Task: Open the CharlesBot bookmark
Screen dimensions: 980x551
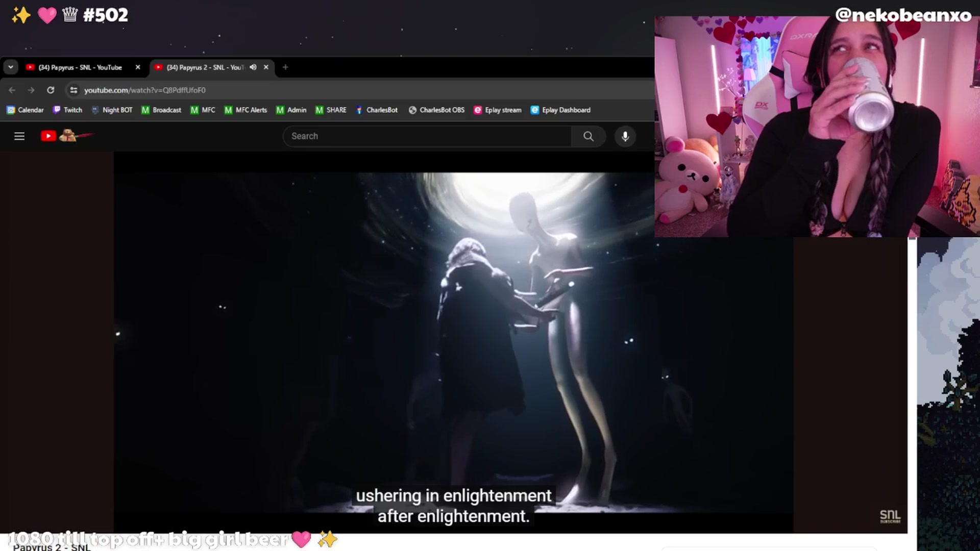Action: click(x=377, y=110)
